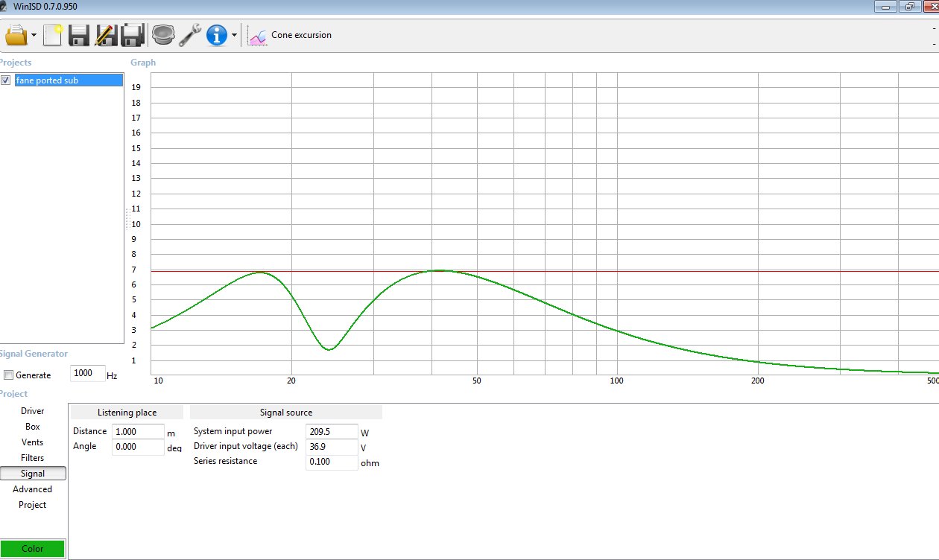
Task: Open project folder icon
Action: [x=16, y=35]
